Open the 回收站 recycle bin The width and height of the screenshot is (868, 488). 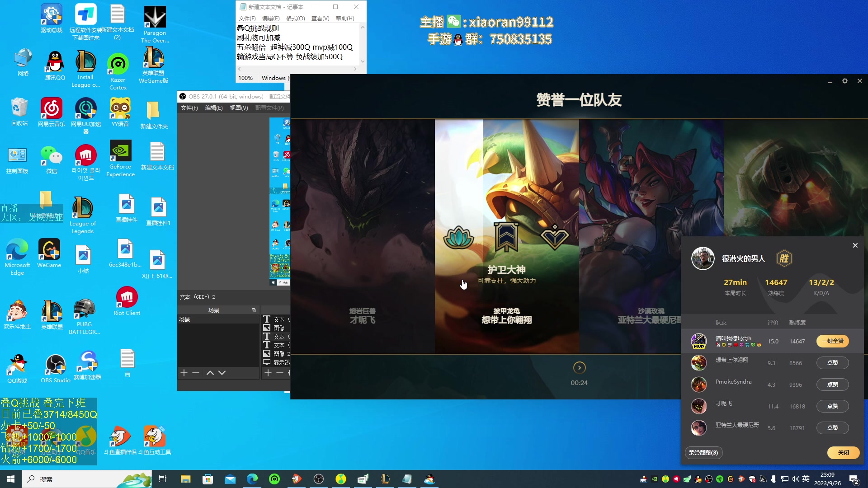pyautogui.click(x=19, y=112)
